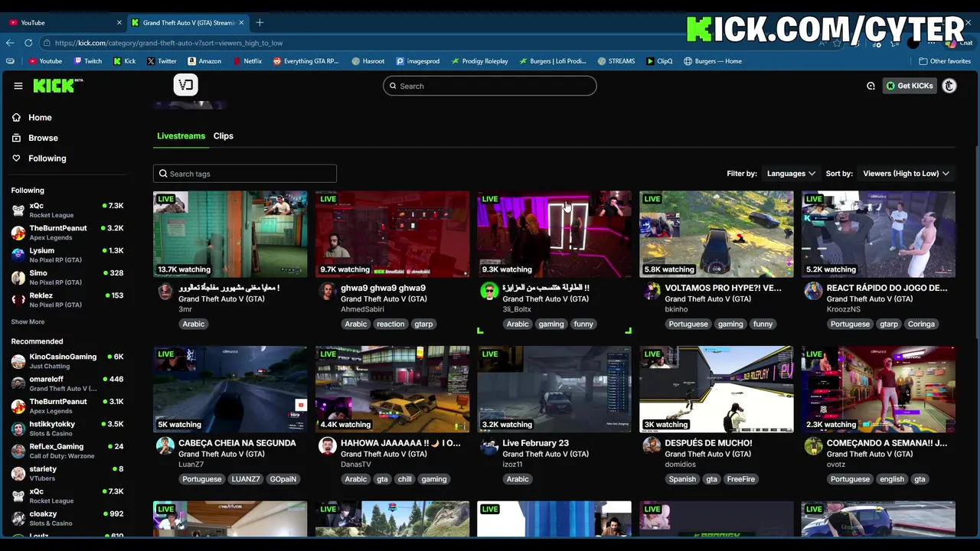Click the Get KICKs button
980x551 pixels.
(910, 86)
